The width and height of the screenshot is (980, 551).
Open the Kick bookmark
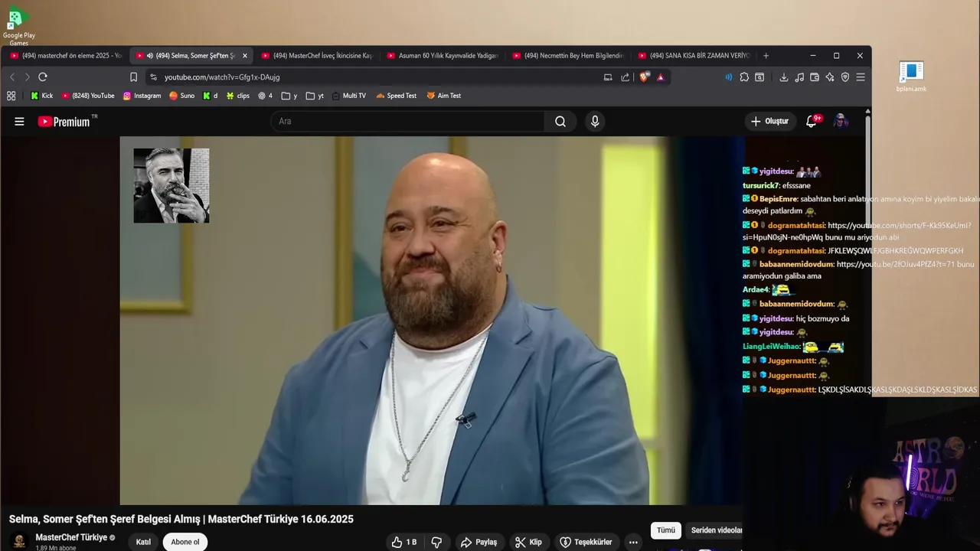(41, 96)
